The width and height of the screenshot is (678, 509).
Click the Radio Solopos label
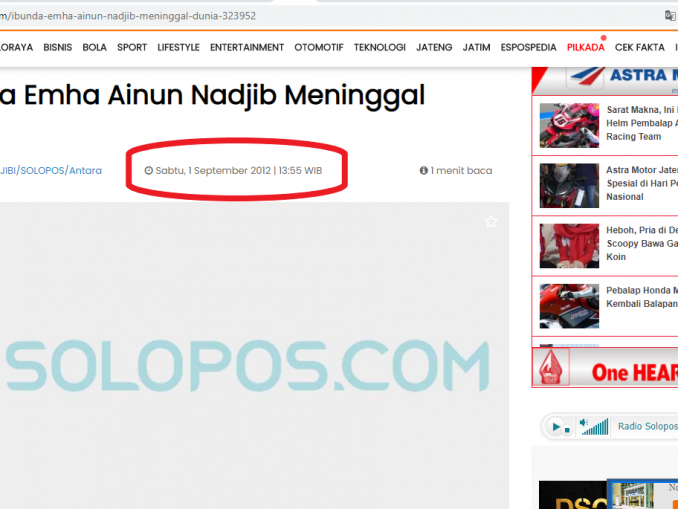647,426
